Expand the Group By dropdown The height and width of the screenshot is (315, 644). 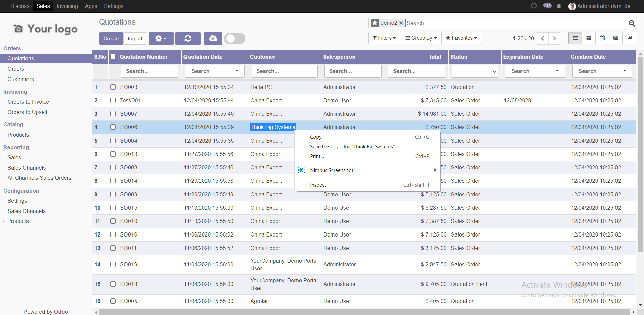point(421,38)
